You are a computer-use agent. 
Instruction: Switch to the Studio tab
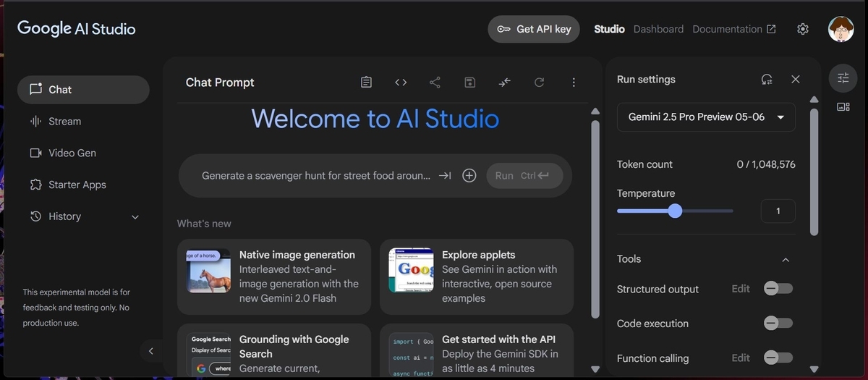(x=609, y=29)
